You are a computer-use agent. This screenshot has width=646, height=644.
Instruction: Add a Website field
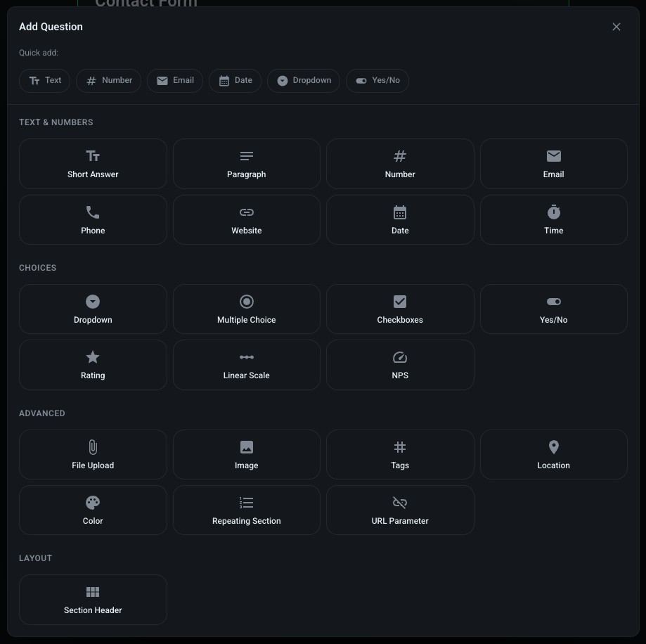point(246,219)
